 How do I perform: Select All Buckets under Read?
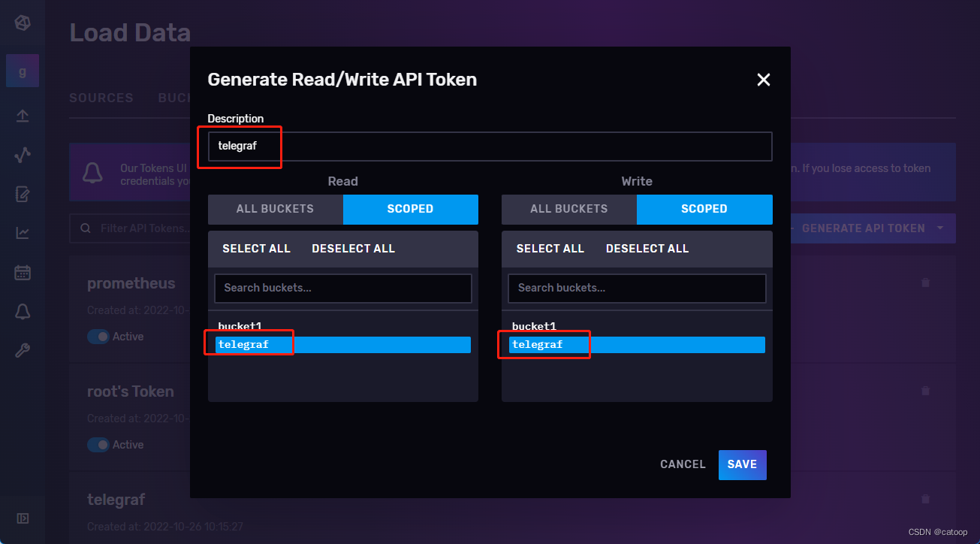click(276, 209)
